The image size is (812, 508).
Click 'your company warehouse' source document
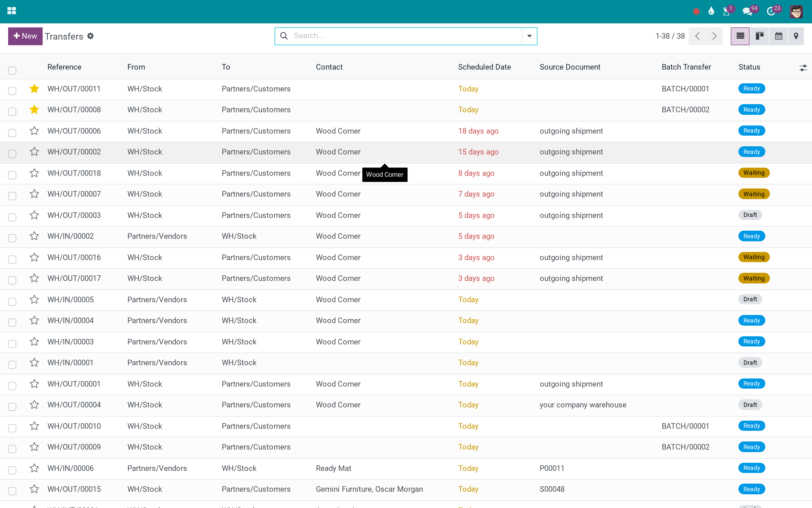(583, 405)
